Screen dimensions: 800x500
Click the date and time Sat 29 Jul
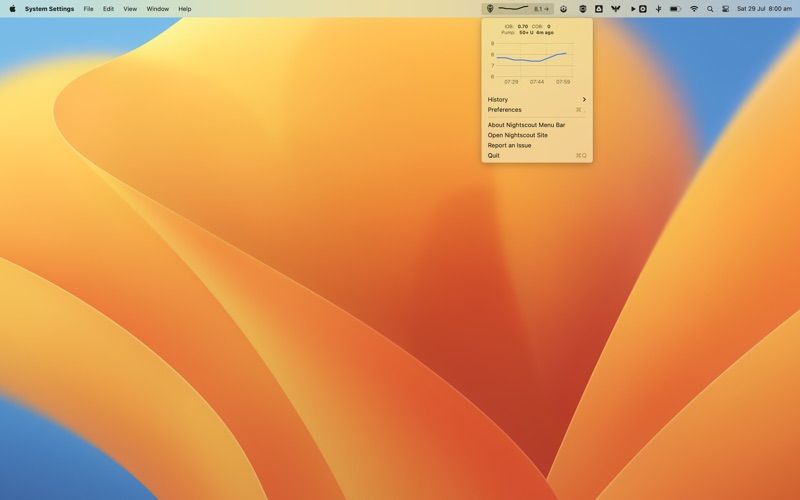coord(764,9)
